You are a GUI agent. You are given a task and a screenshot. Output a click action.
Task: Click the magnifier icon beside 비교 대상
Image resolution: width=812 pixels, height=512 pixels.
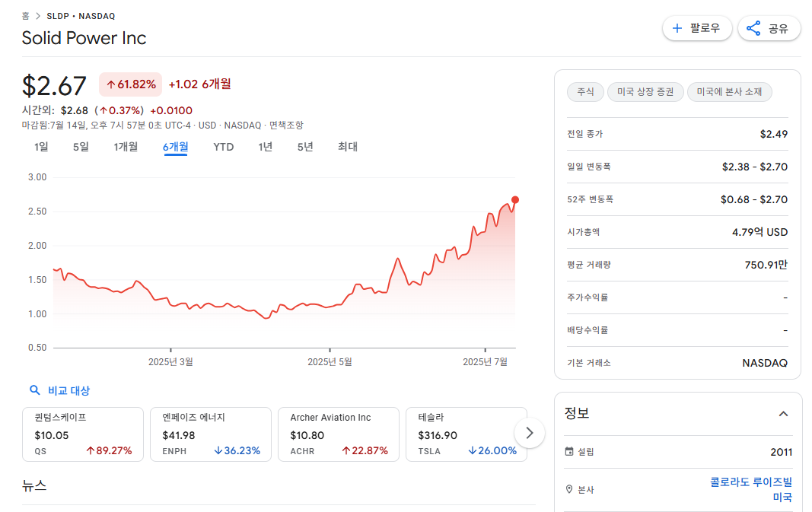pos(35,390)
